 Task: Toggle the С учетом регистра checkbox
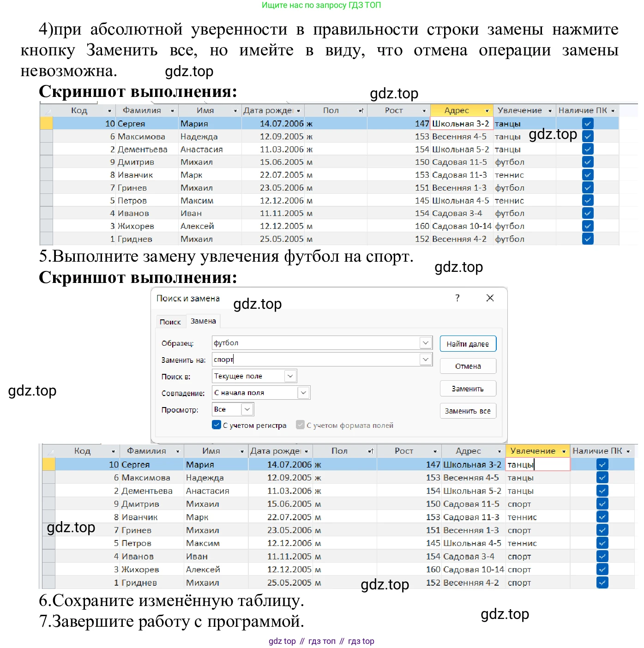[x=216, y=425]
